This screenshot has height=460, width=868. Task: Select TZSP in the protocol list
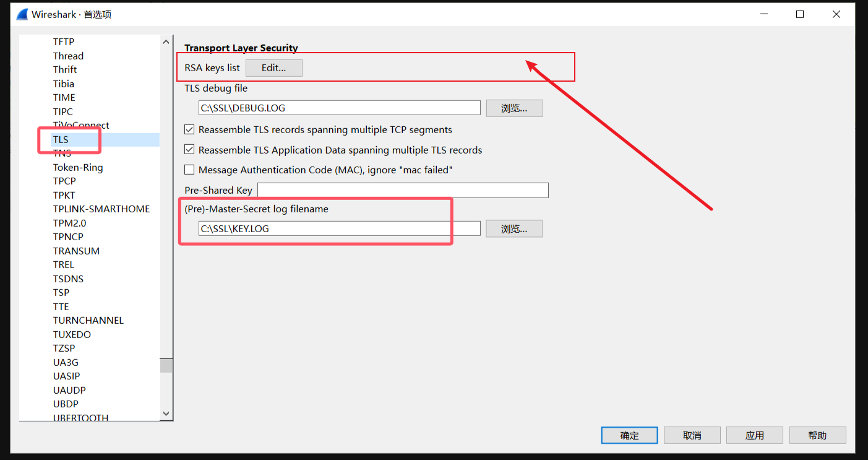click(x=64, y=349)
